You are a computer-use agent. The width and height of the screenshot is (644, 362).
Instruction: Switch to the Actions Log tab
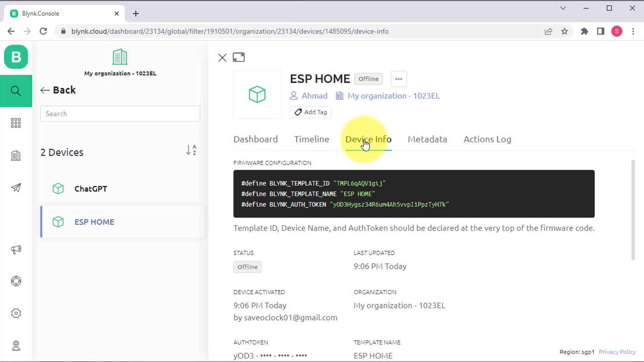[487, 139]
